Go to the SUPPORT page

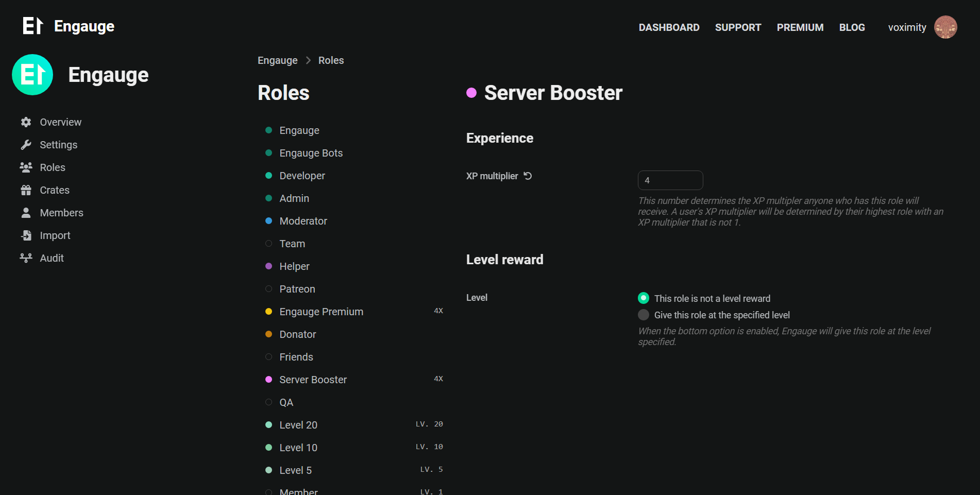click(x=738, y=27)
